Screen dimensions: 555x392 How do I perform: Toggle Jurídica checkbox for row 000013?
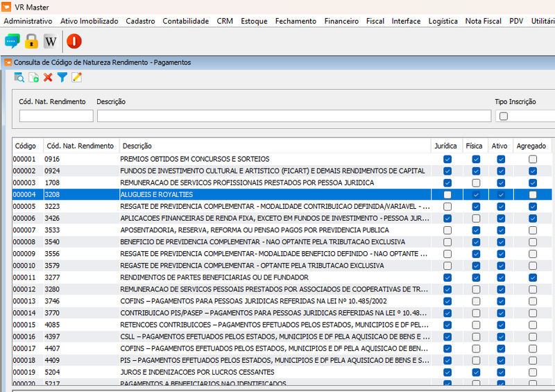coord(447,301)
